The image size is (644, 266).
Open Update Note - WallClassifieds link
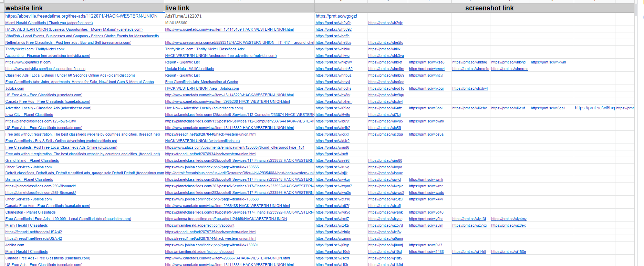[189, 69]
